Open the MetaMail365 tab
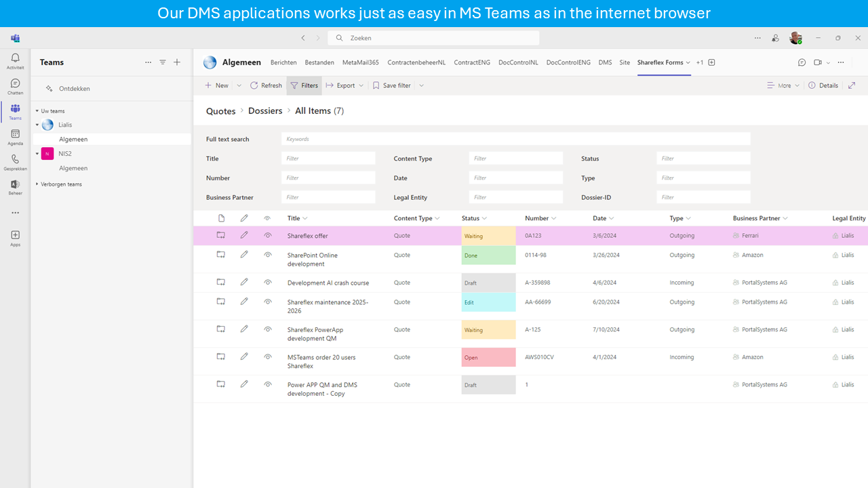Image resolution: width=868 pixels, height=488 pixels. click(361, 62)
